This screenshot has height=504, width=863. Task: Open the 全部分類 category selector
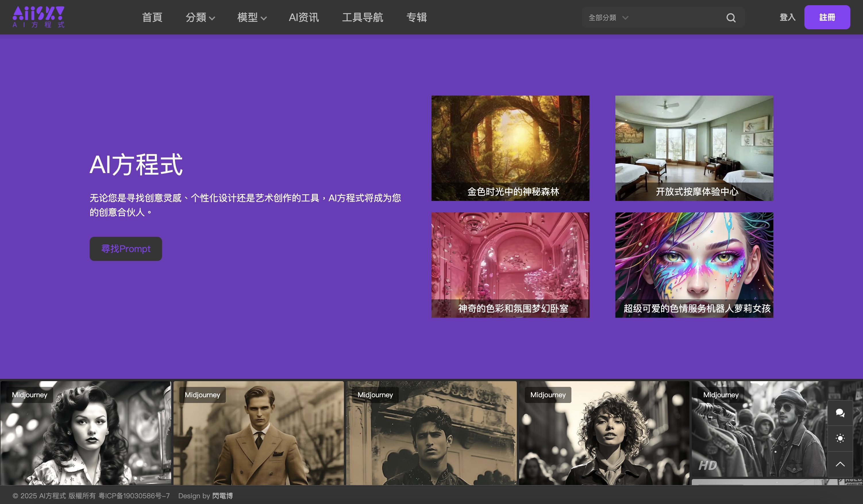[x=608, y=18]
